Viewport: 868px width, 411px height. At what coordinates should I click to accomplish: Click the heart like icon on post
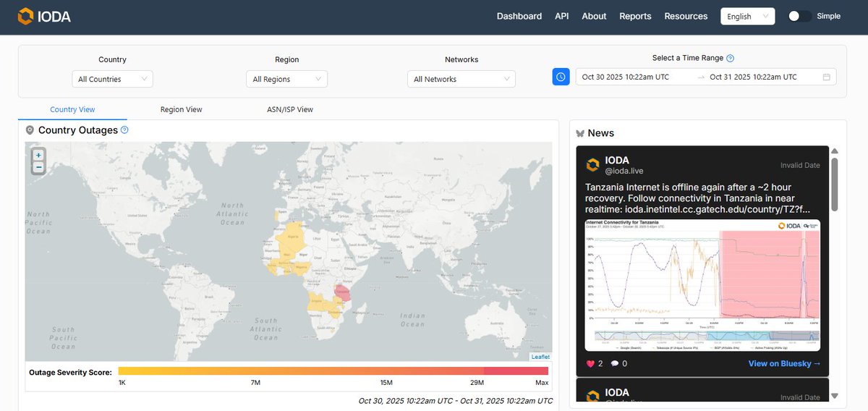[x=590, y=363]
